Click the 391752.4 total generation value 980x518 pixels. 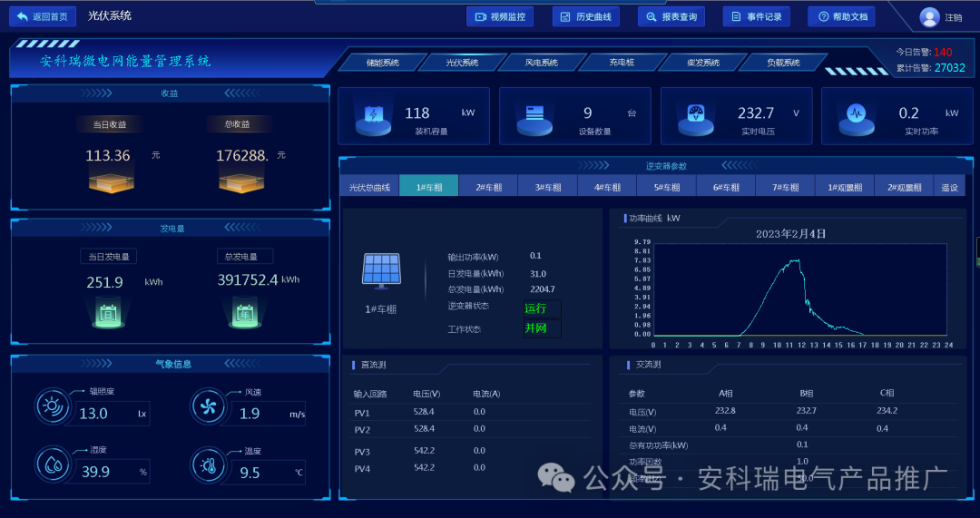point(248,280)
